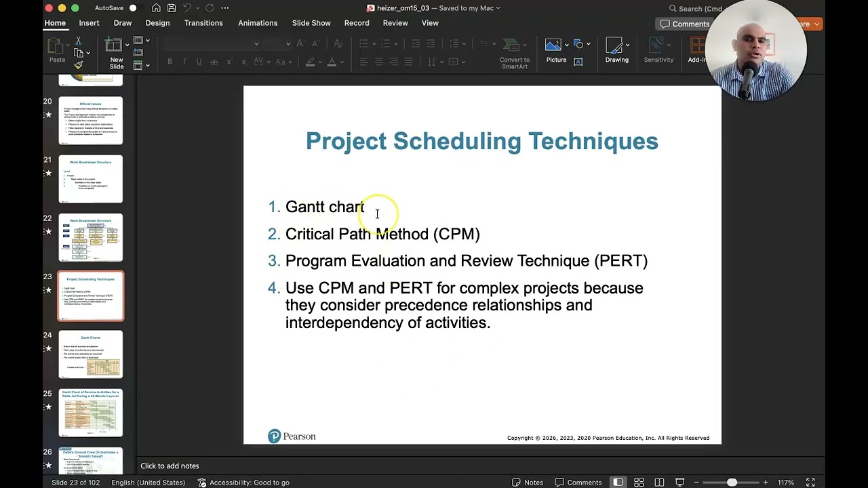Click the font color A swatch
This screenshot has width=868, height=488.
tap(332, 62)
